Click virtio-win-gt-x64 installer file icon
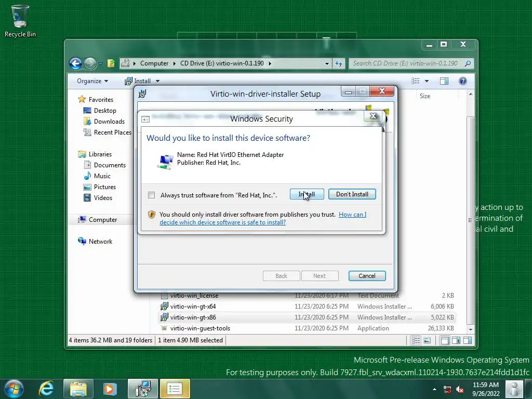The height and width of the screenshot is (399, 532). pyautogui.click(x=164, y=307)
